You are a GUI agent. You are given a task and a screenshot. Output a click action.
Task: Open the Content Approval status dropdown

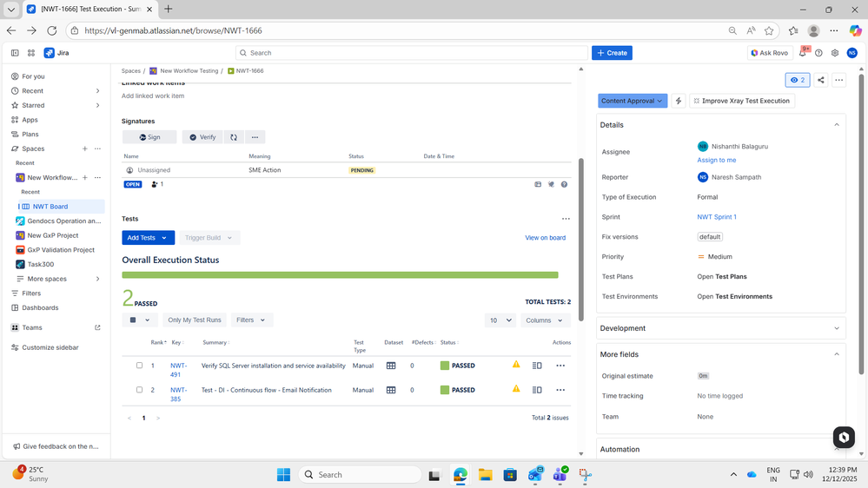pyautogui.click(x=633, y=101)
